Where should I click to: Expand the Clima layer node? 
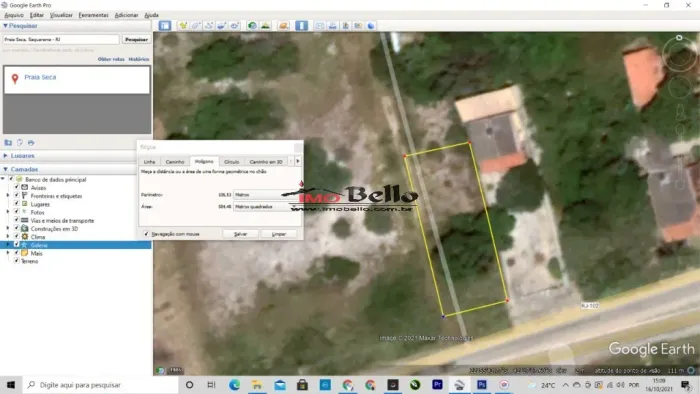pos(8,236)
